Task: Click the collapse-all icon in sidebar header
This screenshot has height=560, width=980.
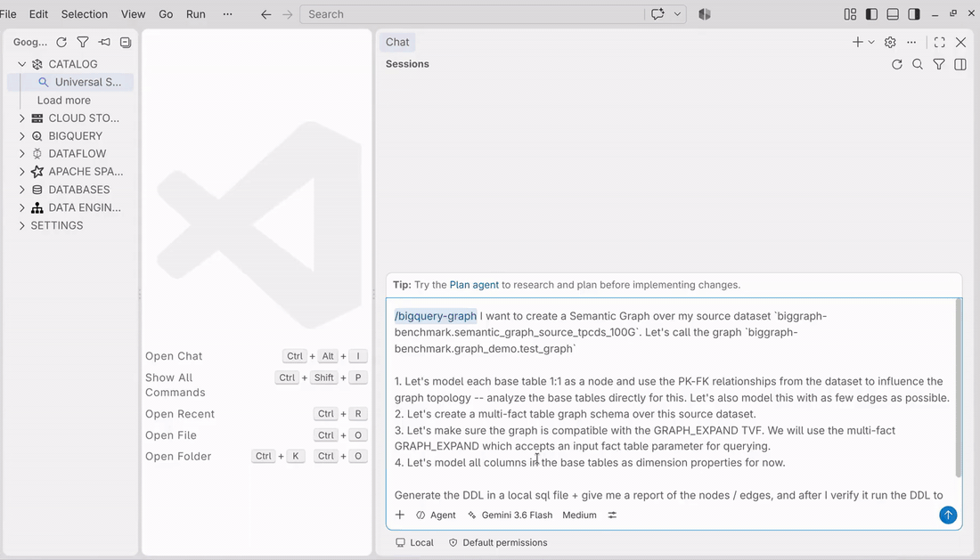Action: (126, 42)
